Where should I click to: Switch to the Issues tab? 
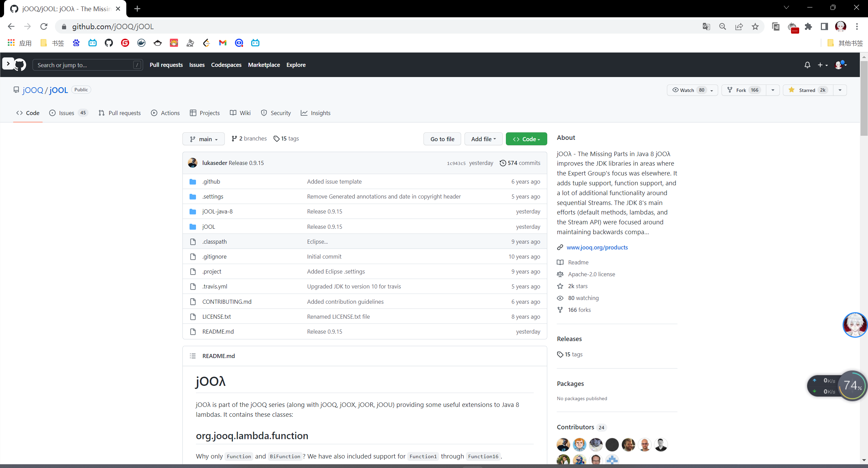click(x=66, y=113)
